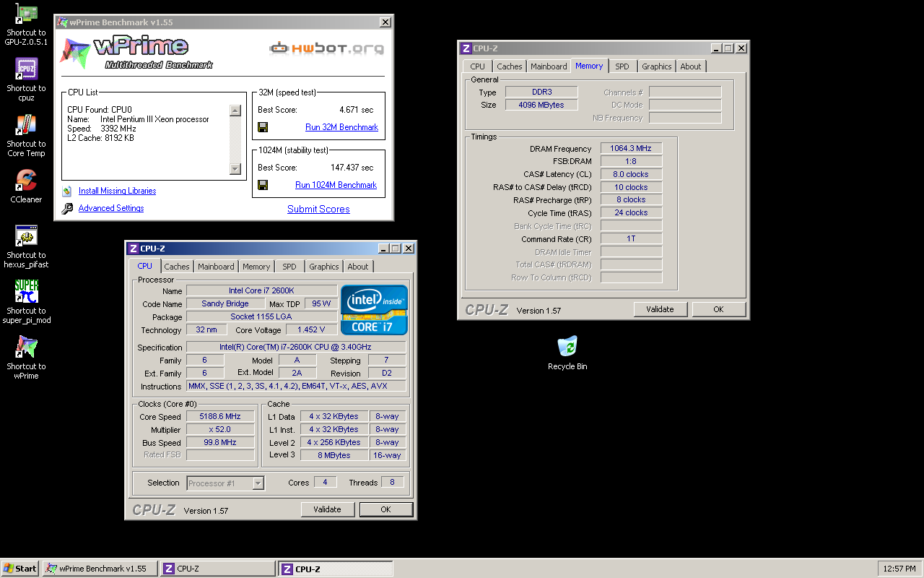Image resolution: width=924 pixels, height=578 pixels.
Task: Click the wrench icon for Advanced Settings
Action: pos(67,208)
